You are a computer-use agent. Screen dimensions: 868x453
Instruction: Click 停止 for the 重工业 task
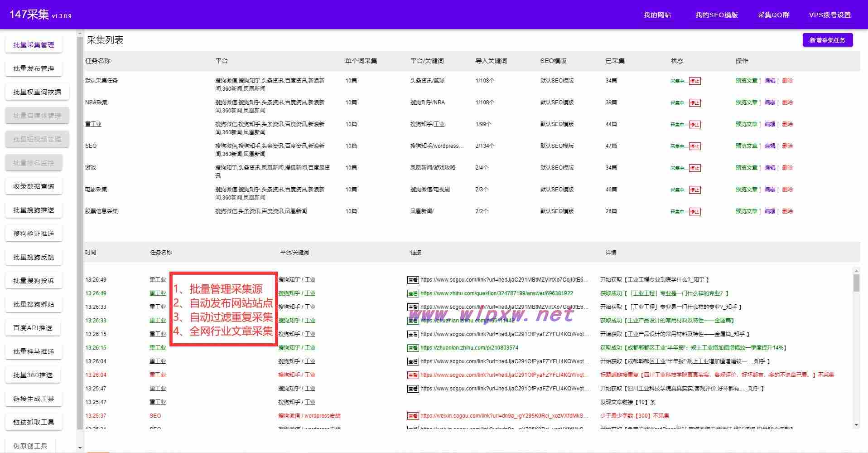tap(694, 125)
